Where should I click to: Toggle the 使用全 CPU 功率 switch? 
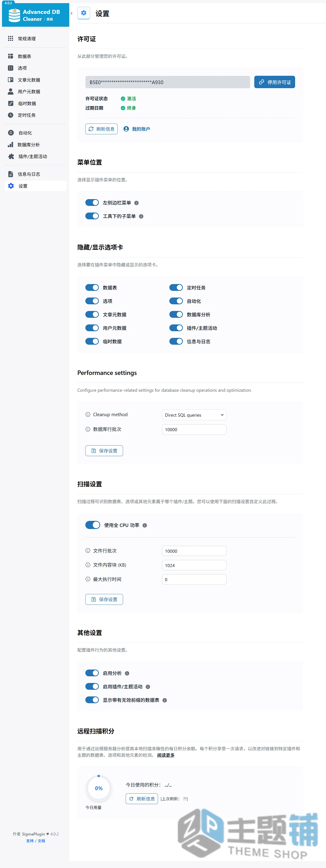click(x=93, y=525)
